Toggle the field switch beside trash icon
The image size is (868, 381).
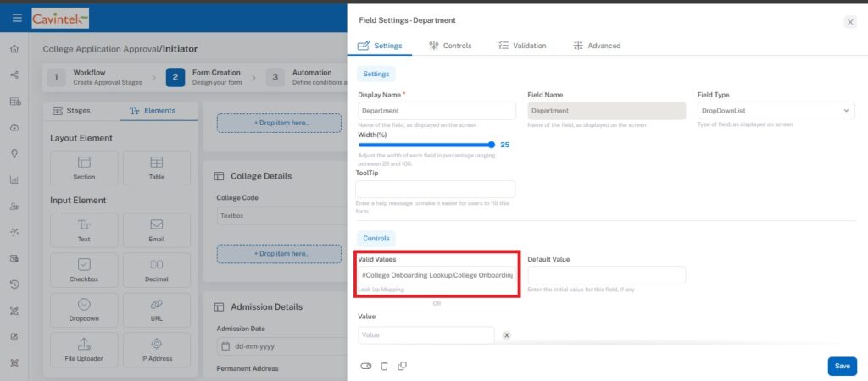pyautogui.click(x=366, y=366)
